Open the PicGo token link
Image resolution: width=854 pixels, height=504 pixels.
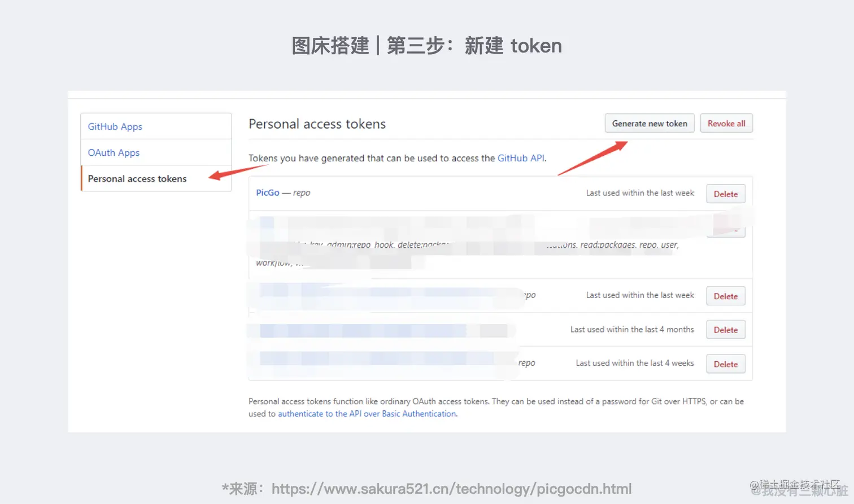click(268, 192)
